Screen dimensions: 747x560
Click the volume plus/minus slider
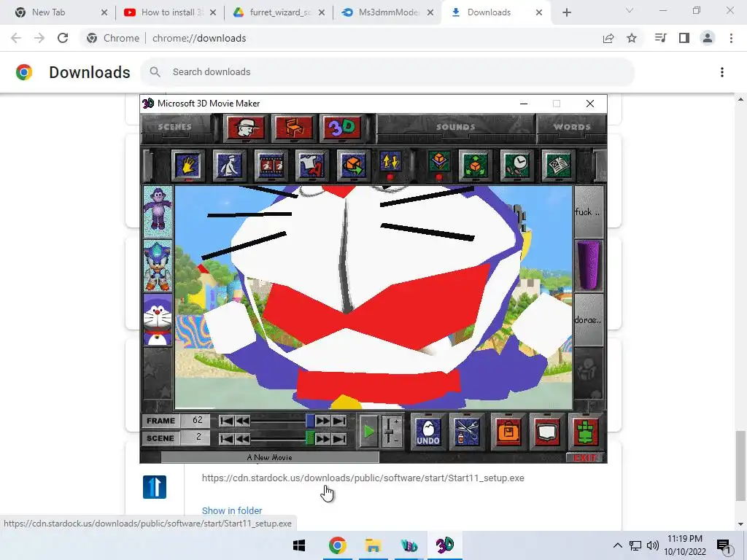391,432
